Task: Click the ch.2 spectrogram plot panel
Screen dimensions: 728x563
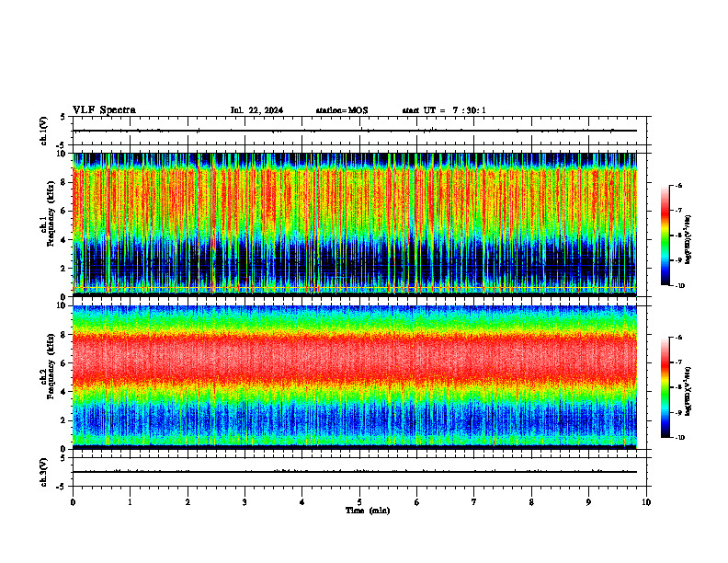Action: click(x=355, y=377)
